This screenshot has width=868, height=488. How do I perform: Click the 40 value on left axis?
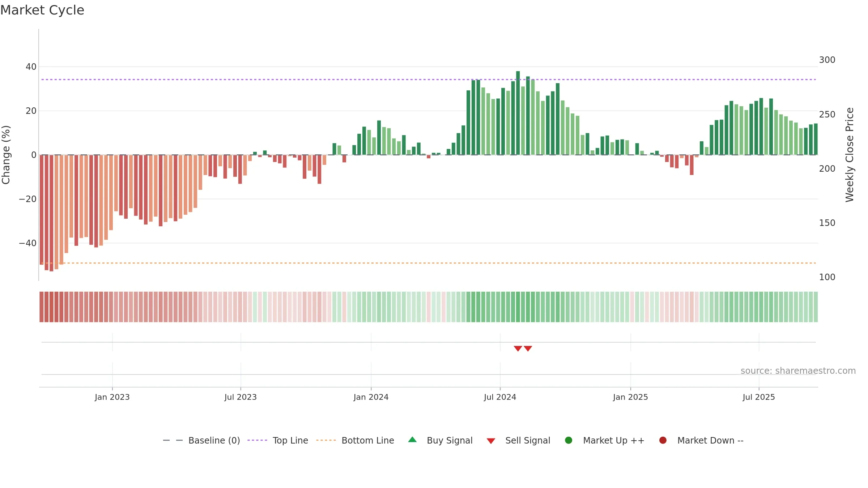click(31, 67)
